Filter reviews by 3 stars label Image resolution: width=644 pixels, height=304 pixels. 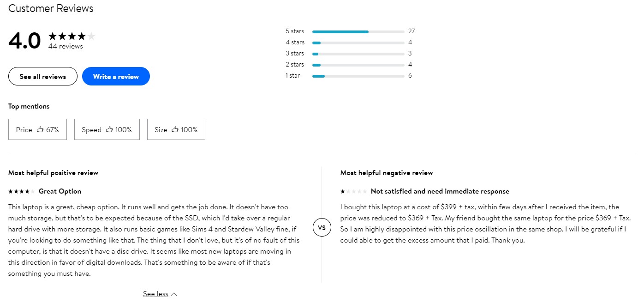[295, 54]
